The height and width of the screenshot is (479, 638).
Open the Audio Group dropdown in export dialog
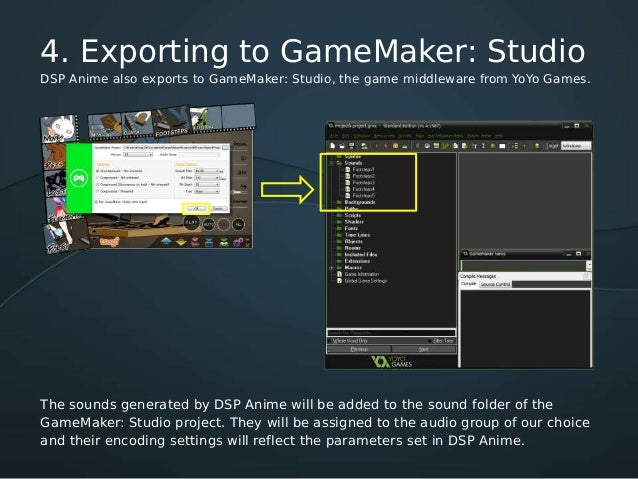tap(200, 155)
